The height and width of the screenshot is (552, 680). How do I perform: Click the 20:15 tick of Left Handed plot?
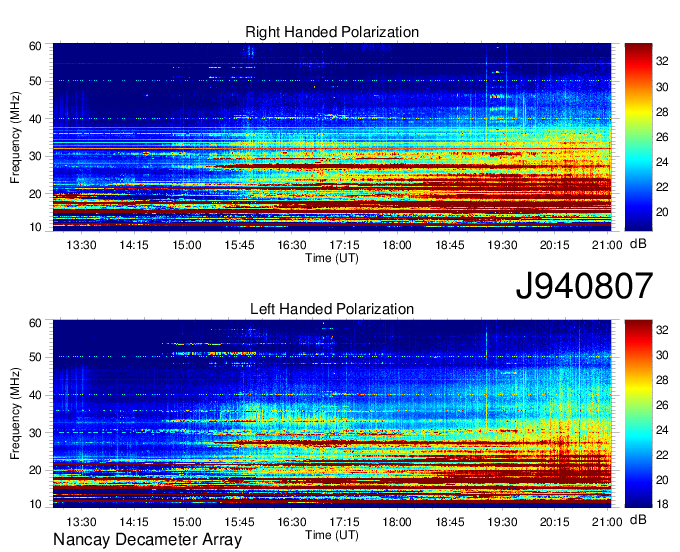pos(555,522)
